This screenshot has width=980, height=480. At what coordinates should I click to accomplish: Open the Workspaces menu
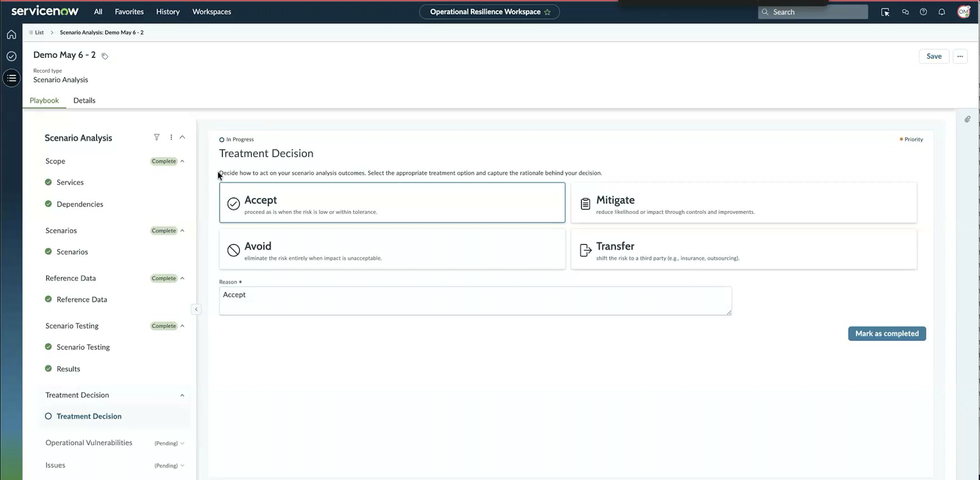click(211, 12)
